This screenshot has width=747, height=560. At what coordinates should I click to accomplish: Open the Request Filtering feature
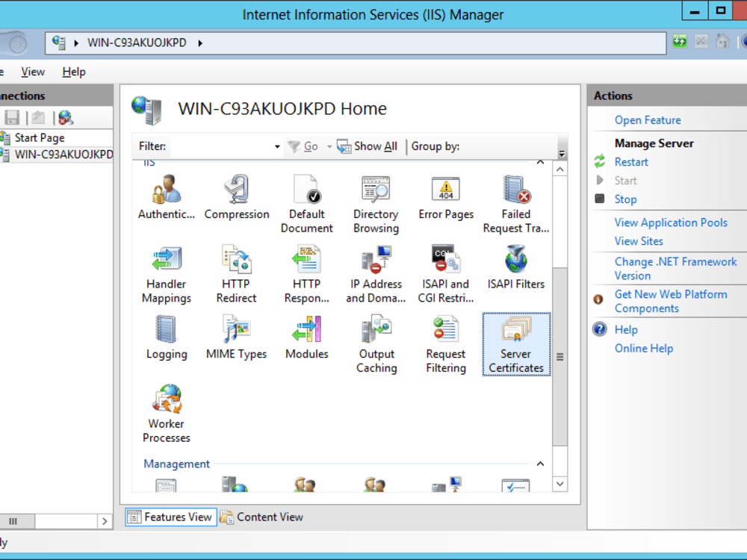[x=446, y=343]
